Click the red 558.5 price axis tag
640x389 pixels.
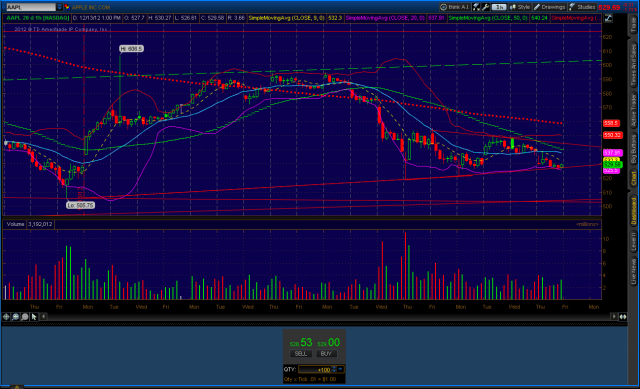coord(611,123)
